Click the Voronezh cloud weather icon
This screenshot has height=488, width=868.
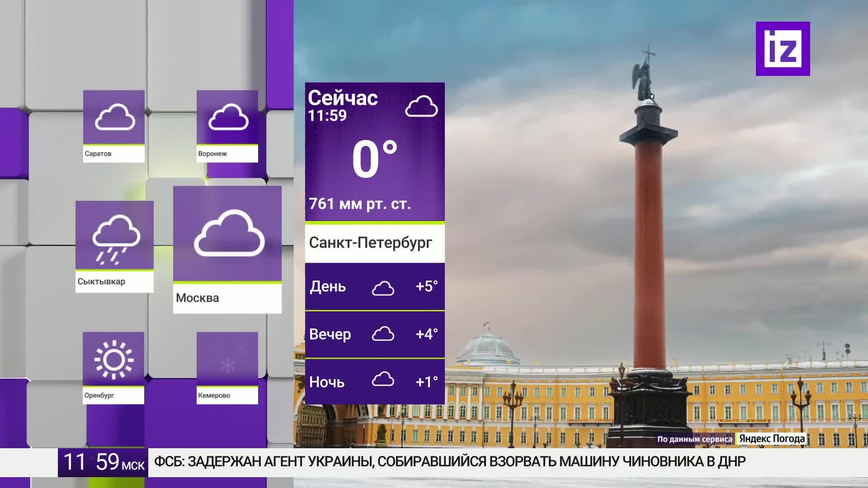point(228,117)
